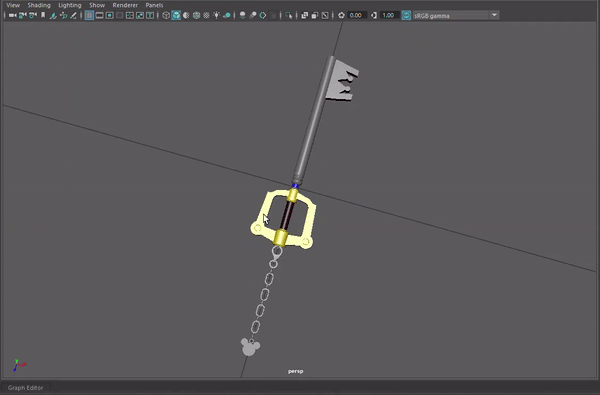Toggle Use All Lights icon
The width and height of the screenshot is (600, 395).
217,15
